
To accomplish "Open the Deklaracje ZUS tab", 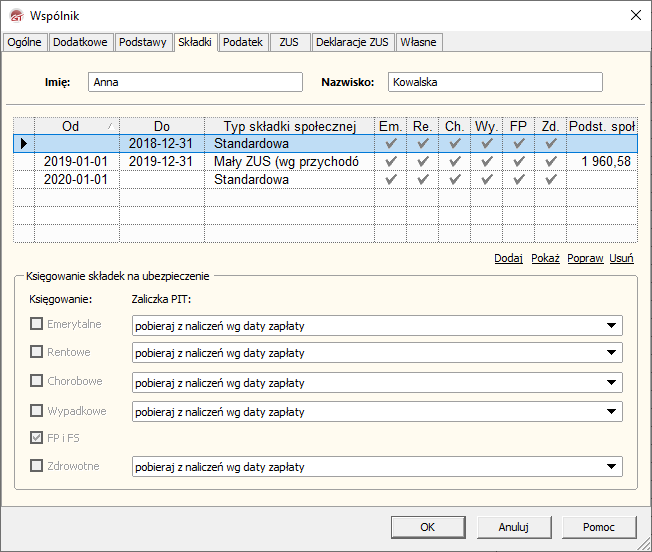I will pyautogui.click(x=352, y=42).
